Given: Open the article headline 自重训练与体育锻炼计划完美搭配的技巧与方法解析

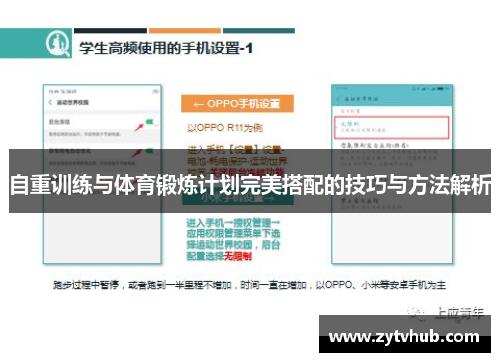Looking at the screenshot, I should [250, 184].
